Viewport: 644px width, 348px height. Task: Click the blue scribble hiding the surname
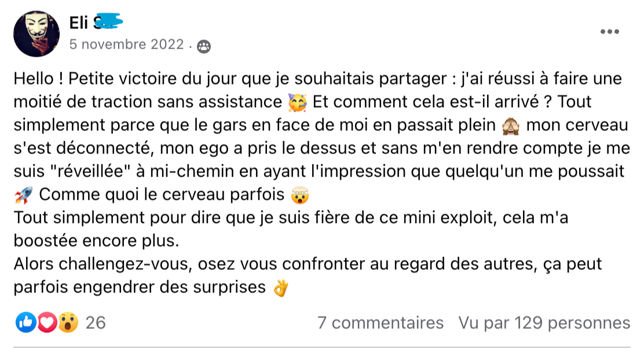(x=109, y=22)
